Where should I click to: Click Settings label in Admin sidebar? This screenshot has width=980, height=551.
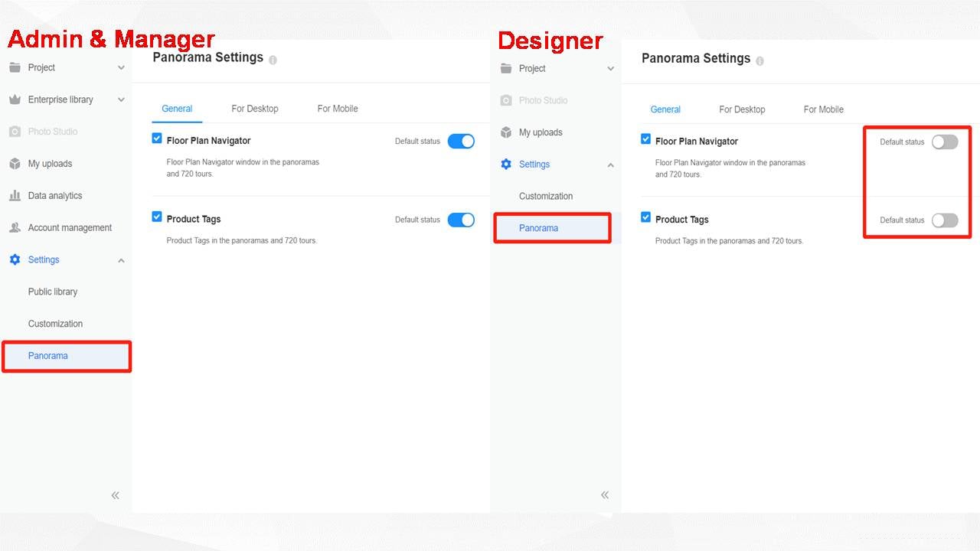44,260
